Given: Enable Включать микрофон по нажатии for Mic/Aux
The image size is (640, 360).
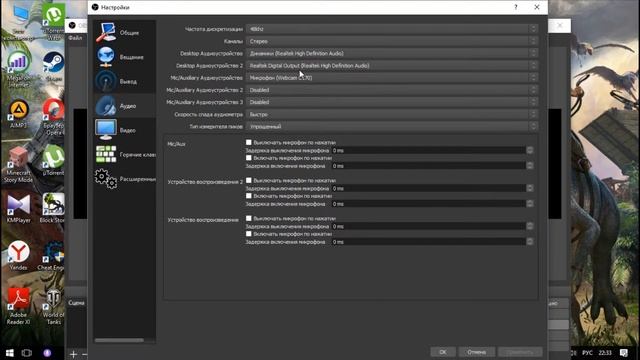Looking at the screenshot, I should (x=249, y=158).
